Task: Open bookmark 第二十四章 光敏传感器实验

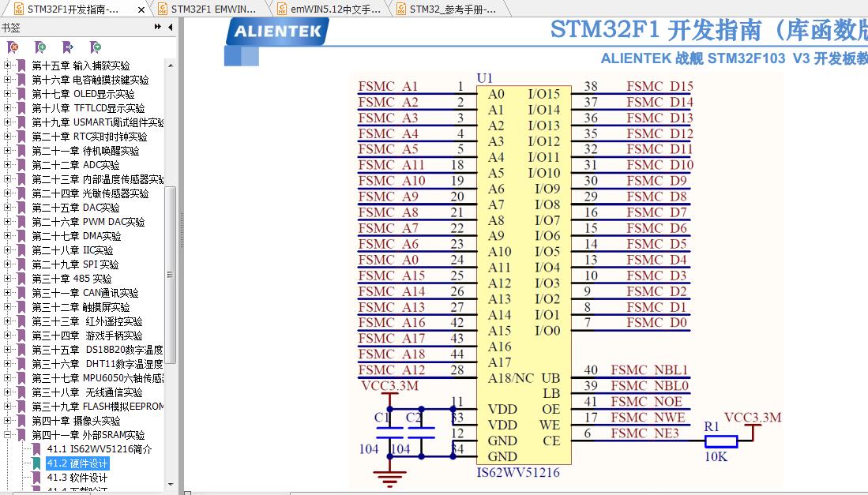Action: pyautogui.click(x=90, y=193)
